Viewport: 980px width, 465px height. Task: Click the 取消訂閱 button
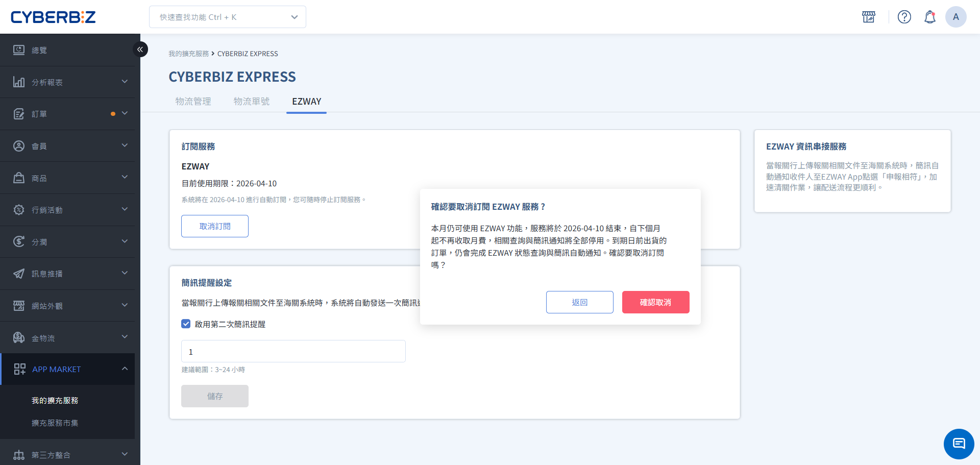click(x=215, y=226)
